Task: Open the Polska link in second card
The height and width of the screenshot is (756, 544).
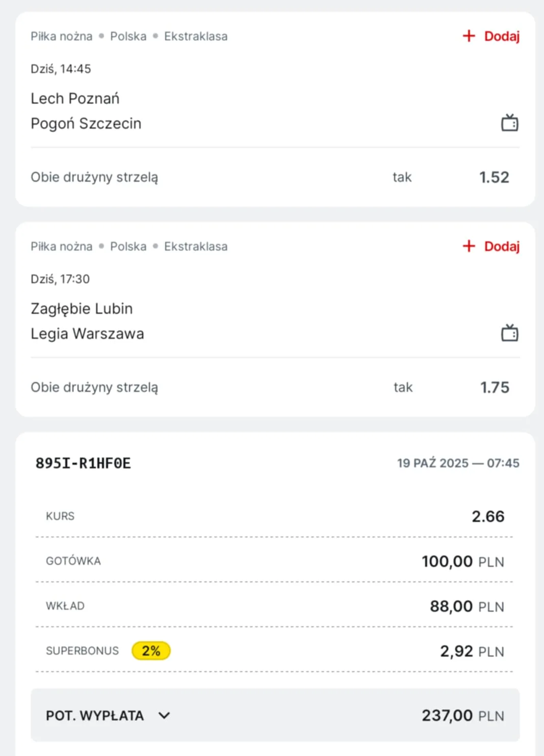Action: 128,246
